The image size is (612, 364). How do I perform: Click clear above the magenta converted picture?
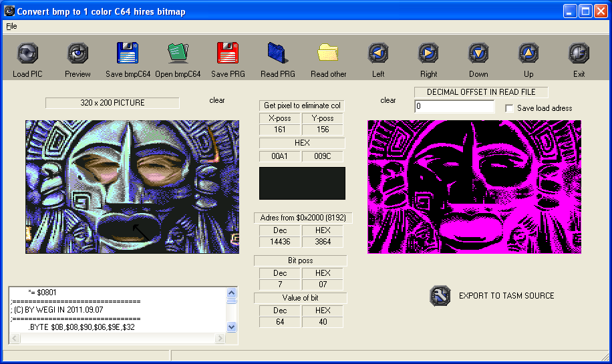pyautogui.click(x=388, y=100)
